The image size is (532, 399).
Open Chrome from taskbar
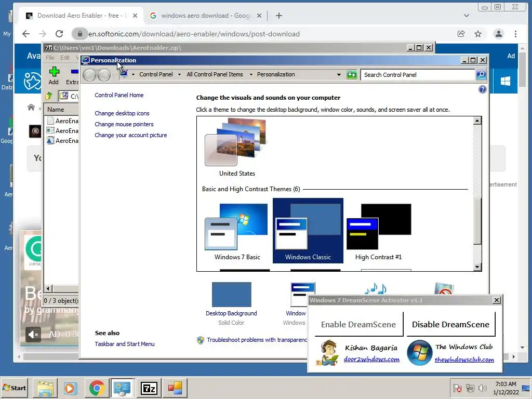(97, 388)
